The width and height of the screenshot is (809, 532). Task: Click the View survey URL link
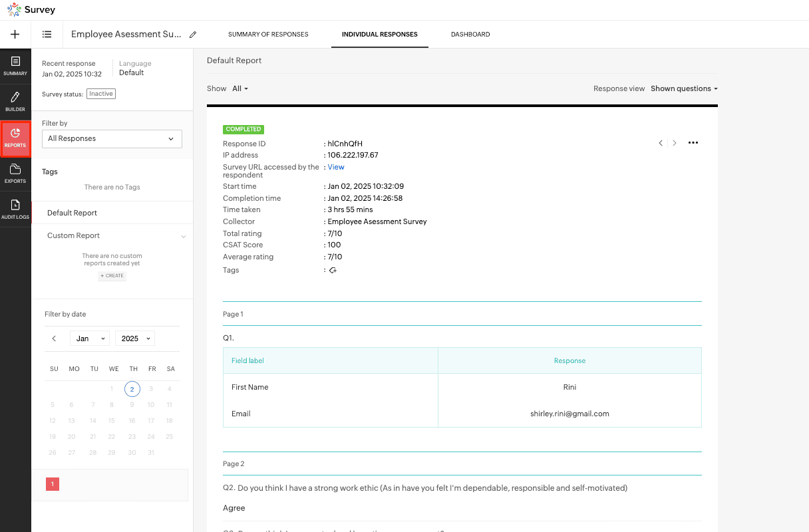(x=336, y=168)
